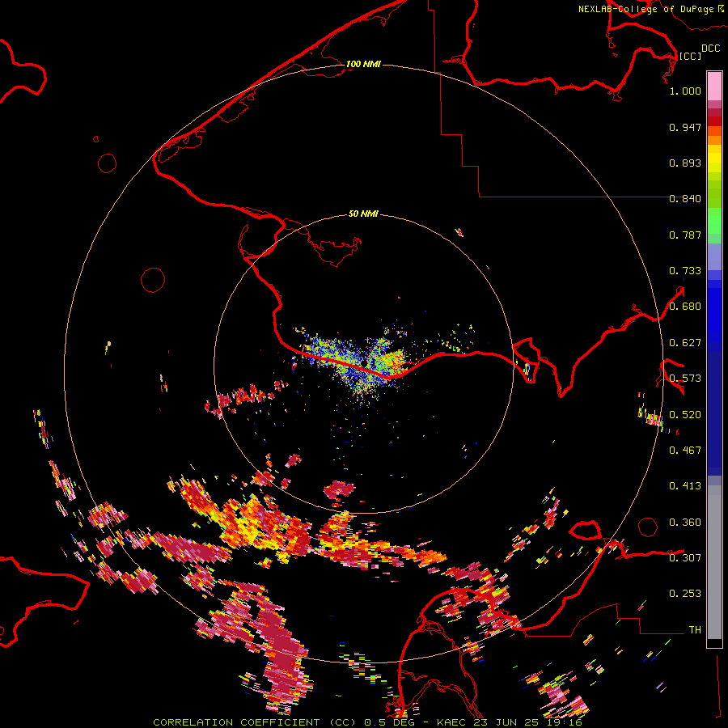Click the DCC label above the color bar
The width and height of the screenshot is (728, 728).
710,49
